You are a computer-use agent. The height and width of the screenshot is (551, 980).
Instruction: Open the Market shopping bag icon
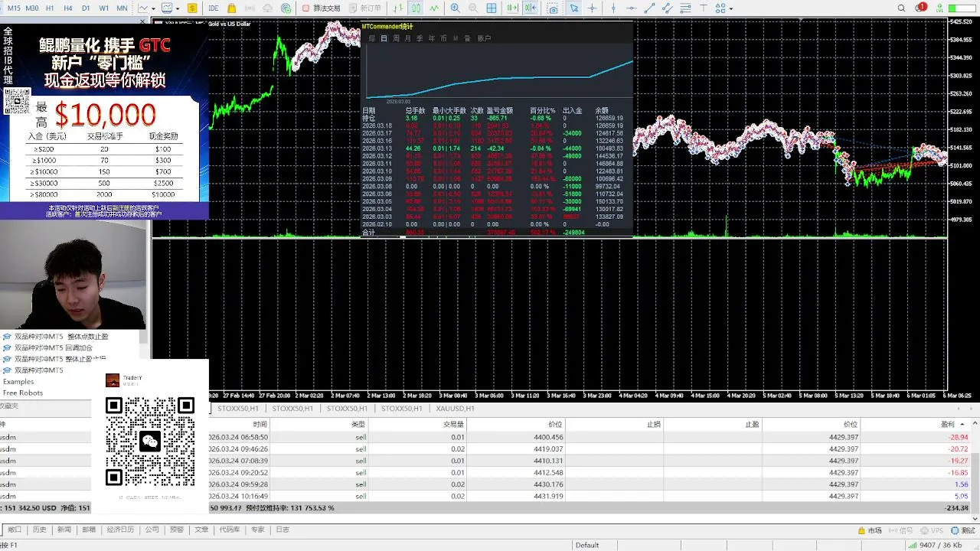tap(231, 8)
